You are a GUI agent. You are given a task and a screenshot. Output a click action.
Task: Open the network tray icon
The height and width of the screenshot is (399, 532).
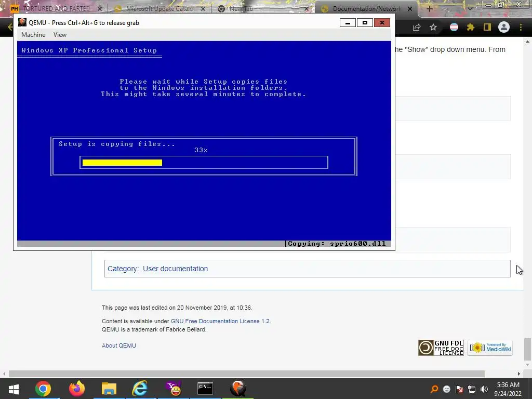pos(472,389)
